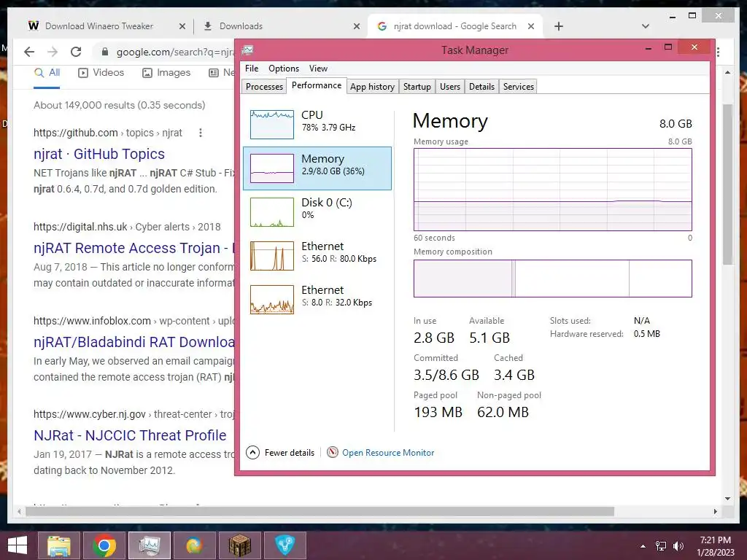Close the njrat download Google Search tab
This screenshot has width=747, height=560.
[531, 27]
